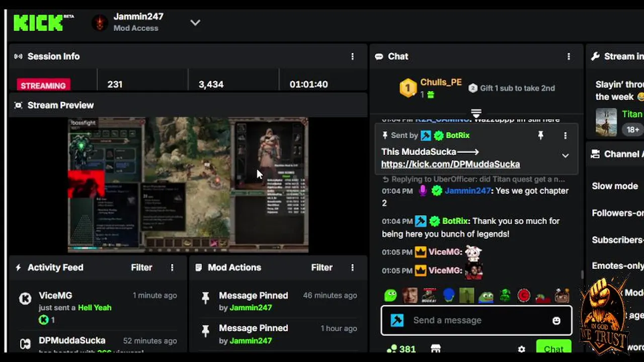644x362 pixels.
Task: Click the green blob quick emote
Action: (x=390, y=295)
